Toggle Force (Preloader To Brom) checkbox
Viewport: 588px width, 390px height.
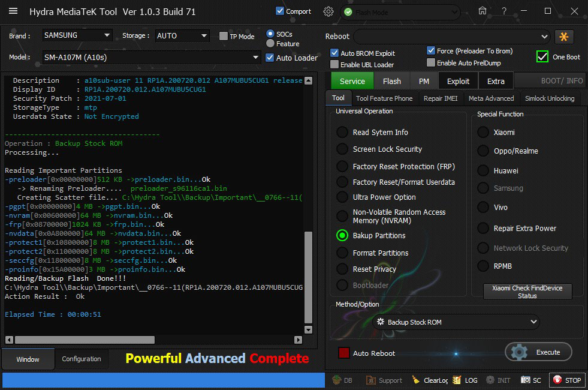(x=431, y=50)
